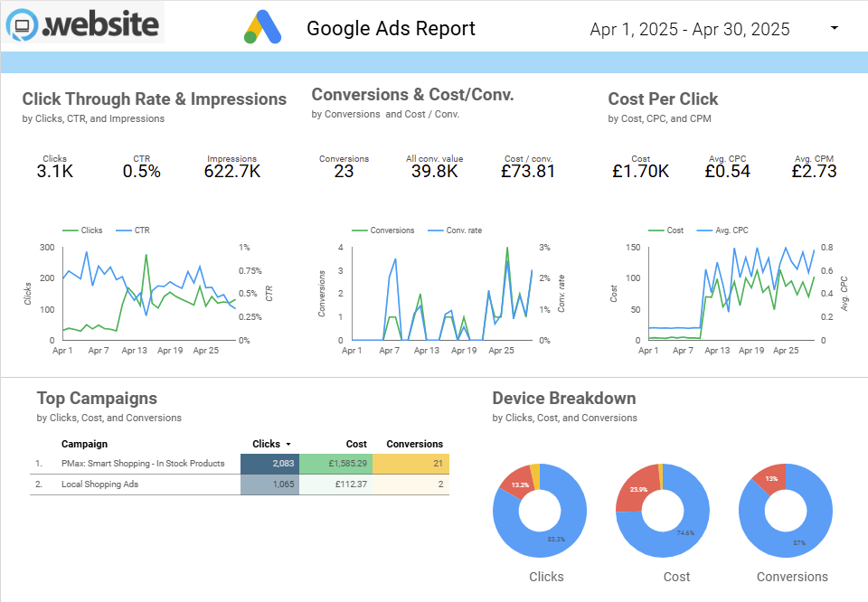Viewport: 868px width, 602px height.
Task: Click the Conversions scorecard value 23
Action: pos(344,172)
